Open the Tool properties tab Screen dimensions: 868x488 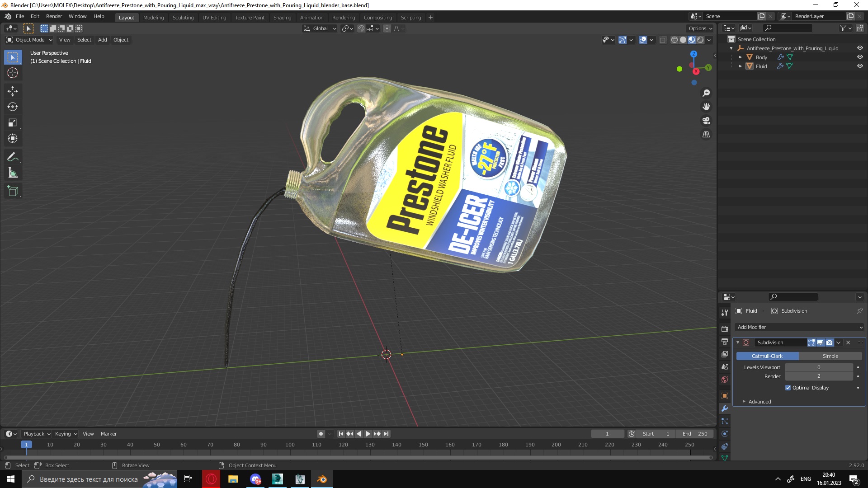pyautogui.click(x=725, y=312)
